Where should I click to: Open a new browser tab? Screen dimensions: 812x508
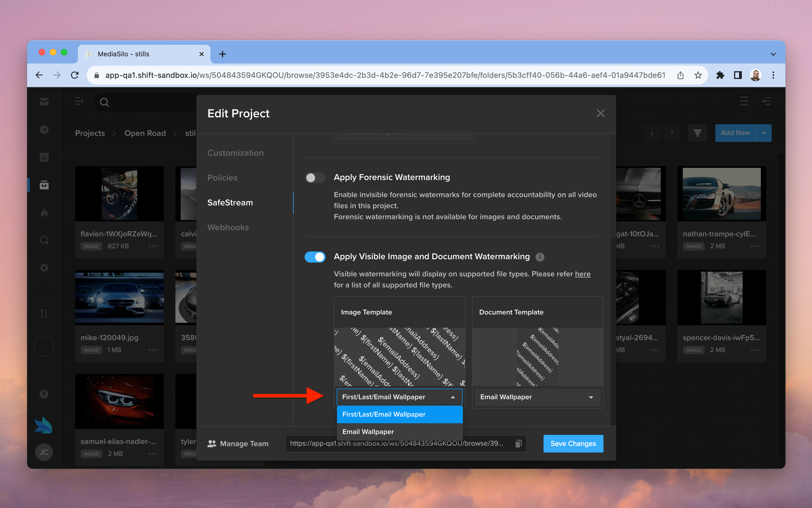223,54
